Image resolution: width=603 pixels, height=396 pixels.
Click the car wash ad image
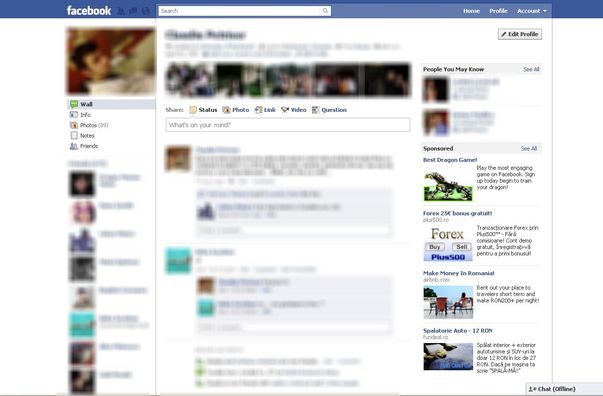448,356
